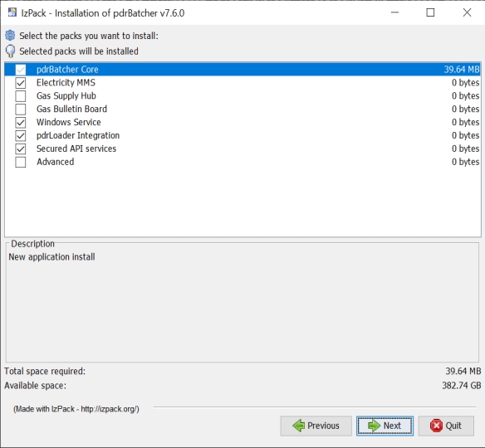Go back with the Previous button
485x448 pixels.
click(316, 426)
